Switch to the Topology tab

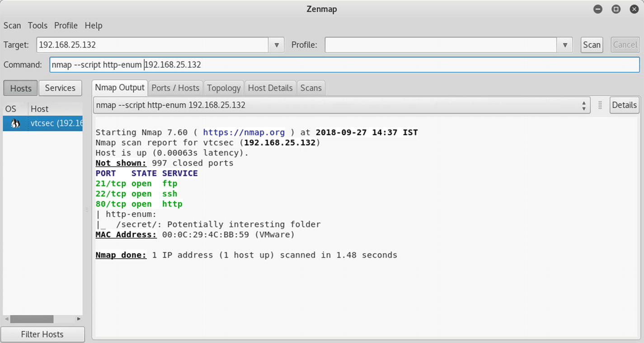coord(224,88)
